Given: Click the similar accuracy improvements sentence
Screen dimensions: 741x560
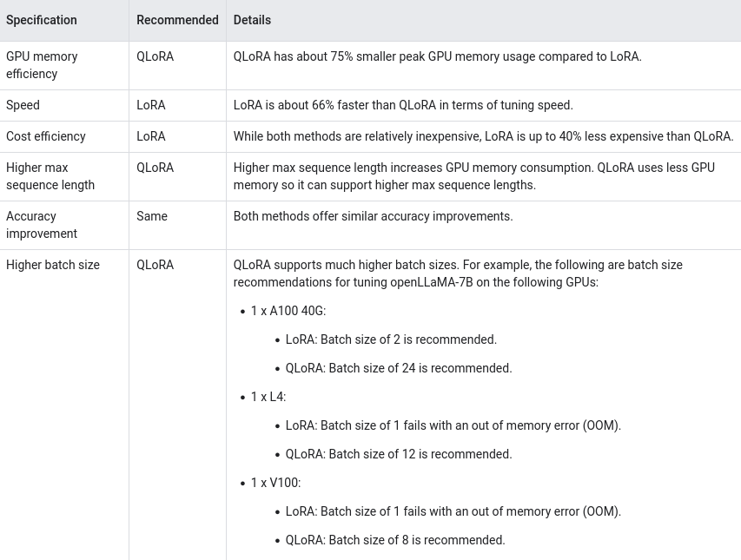Looking at the screenshot, I should [x=373, y=216].
